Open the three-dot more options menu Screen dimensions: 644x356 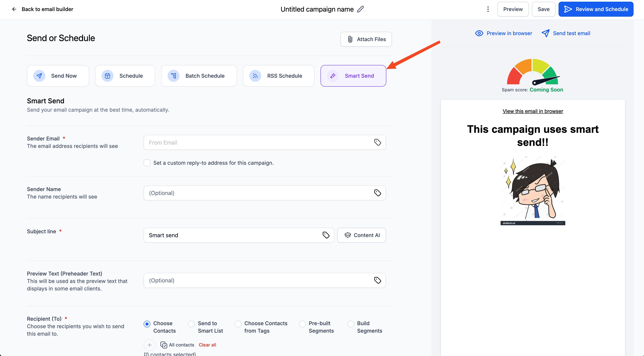(488, 9)
